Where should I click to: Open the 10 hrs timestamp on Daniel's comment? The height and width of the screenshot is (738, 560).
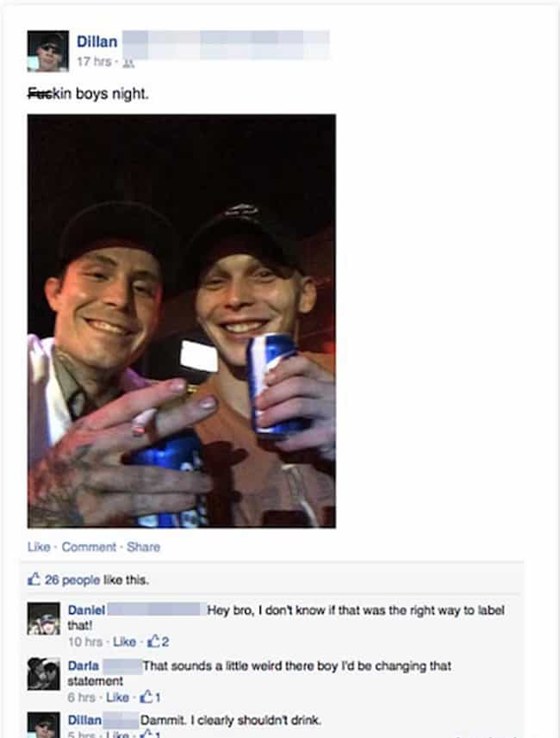click(x=85, y=642)
